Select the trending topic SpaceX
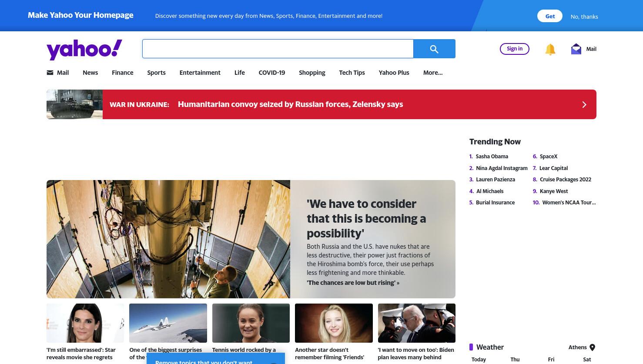 [549, 157]
